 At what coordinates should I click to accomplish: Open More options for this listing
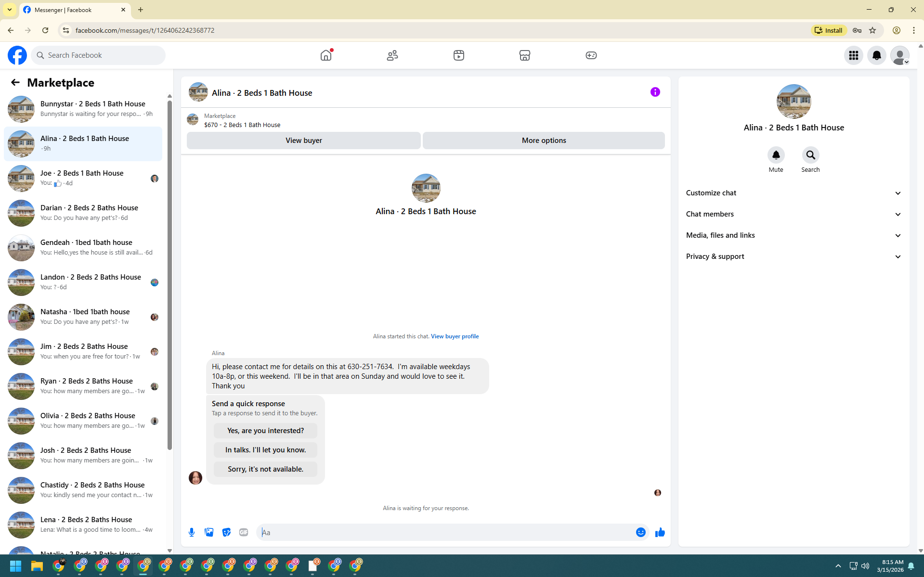(544, 141)
